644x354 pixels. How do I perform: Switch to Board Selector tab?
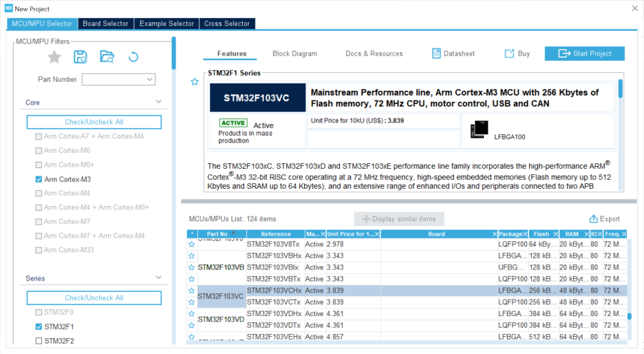105,23
